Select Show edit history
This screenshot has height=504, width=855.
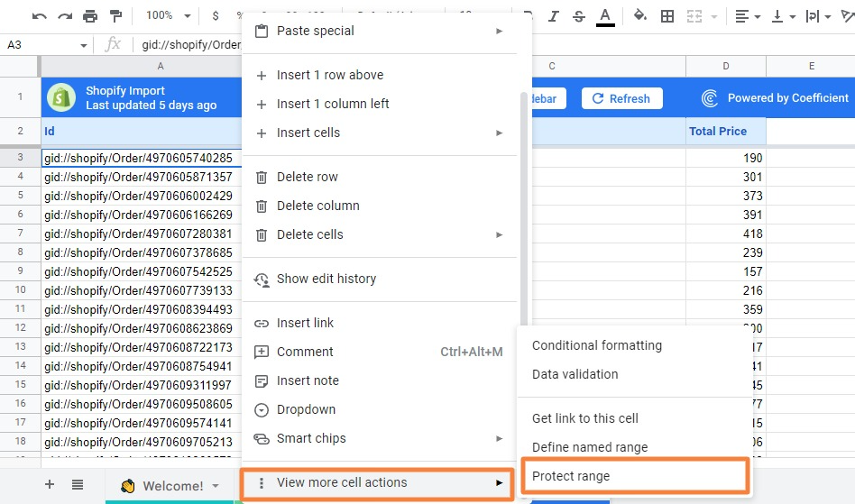(x=380, y=279)
